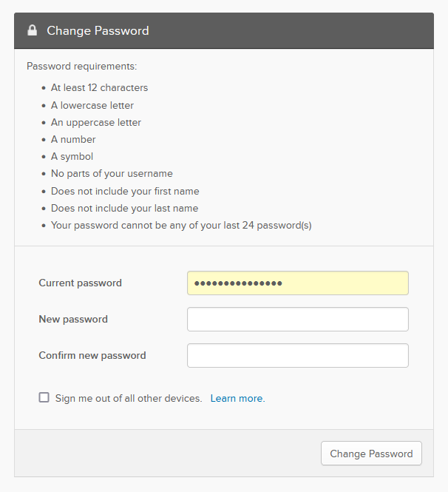Image resolution: width=448 pixels, height=492 pixels.
Task: Open the Learn more link
Action: (x=237, y=398)
